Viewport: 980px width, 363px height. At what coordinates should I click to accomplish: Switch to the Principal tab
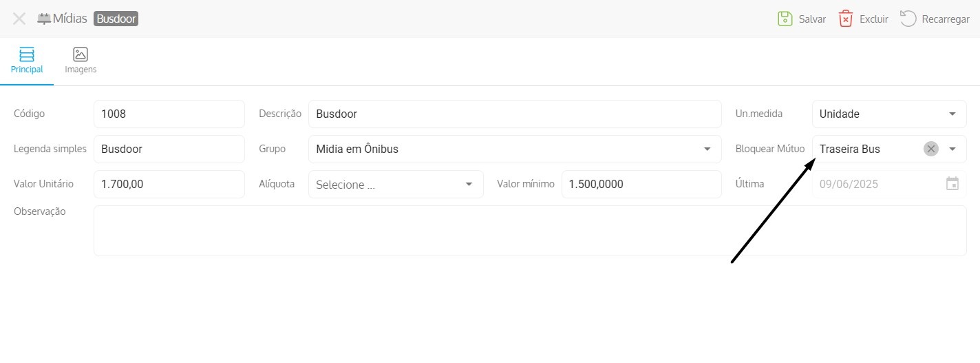[x=27, y=61]
